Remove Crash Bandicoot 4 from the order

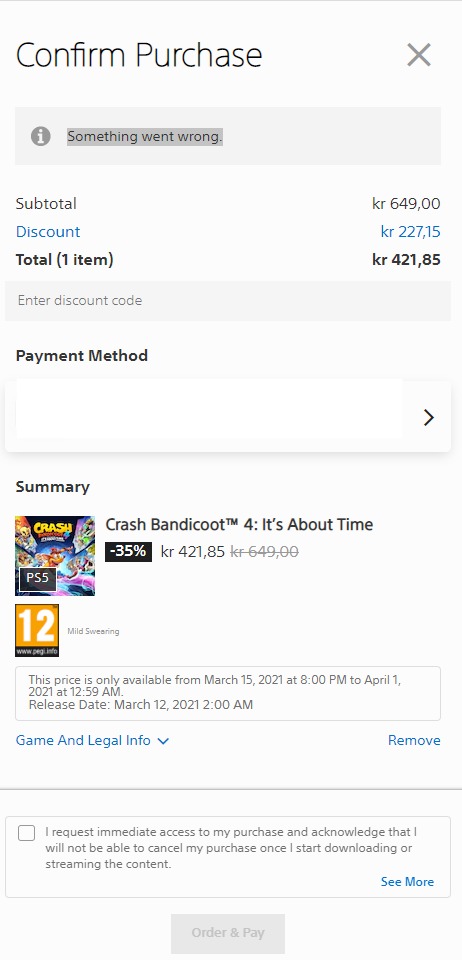coord(414,740)
